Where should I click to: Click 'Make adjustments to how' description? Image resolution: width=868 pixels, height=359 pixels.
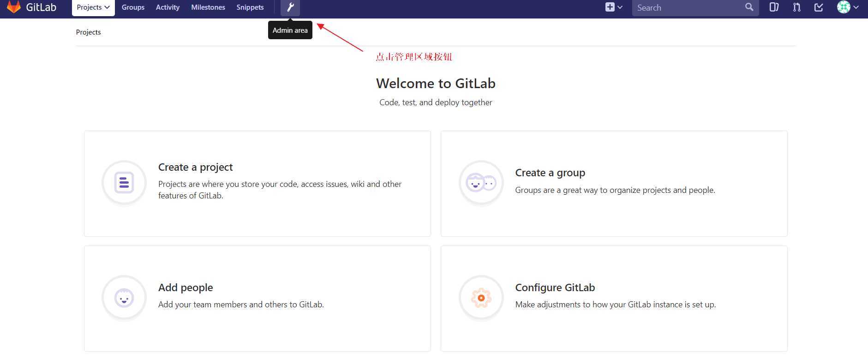pyautogui.click(x=616, y=305)
